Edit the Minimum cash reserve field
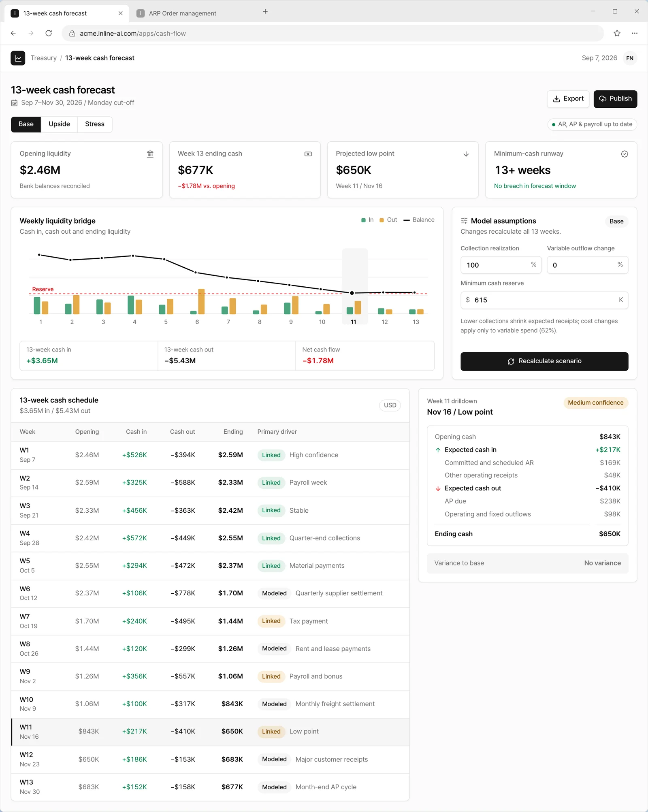Viewport: 648px width, 812px height. tap(544, 300)
